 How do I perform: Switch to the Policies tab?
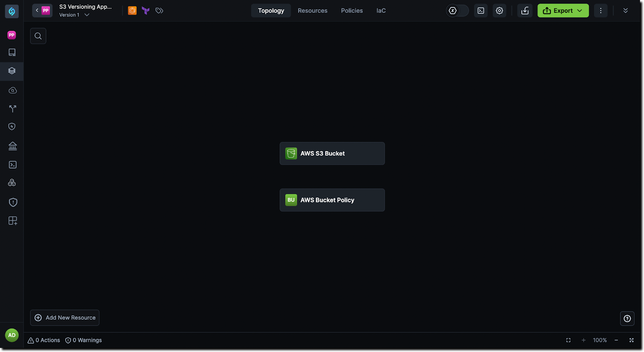tap(352, 11)
